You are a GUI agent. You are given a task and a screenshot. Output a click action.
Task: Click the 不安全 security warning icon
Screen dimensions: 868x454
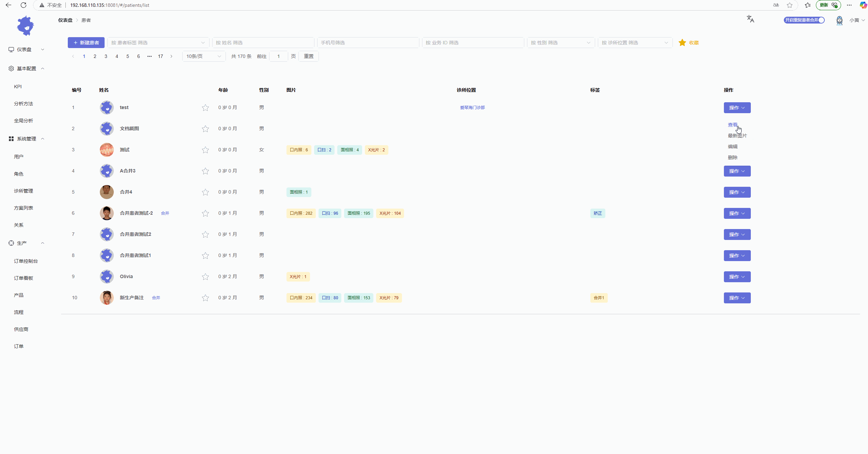click(x=42, y=5)
